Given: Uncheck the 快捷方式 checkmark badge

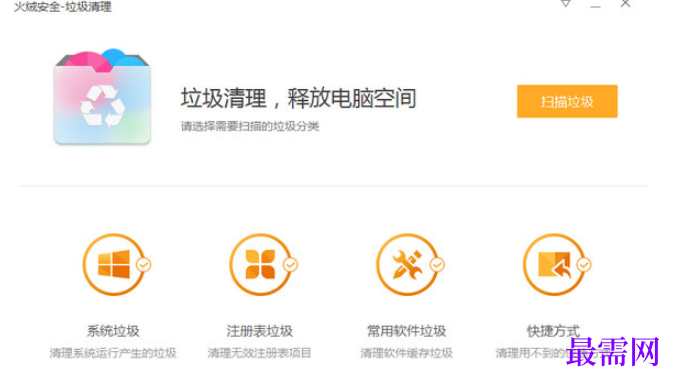Looking at the screenshot, I should [584, 265].
